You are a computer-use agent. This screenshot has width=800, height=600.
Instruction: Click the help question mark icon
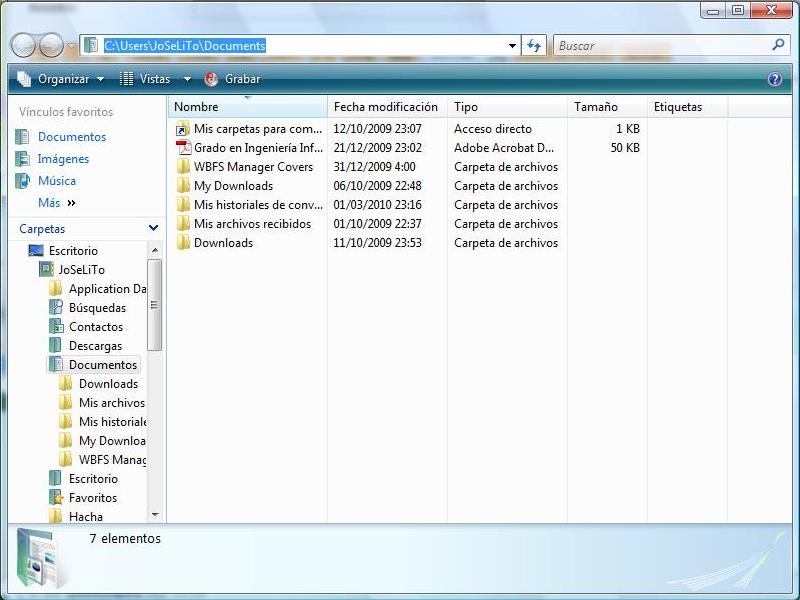coord(774,79)
